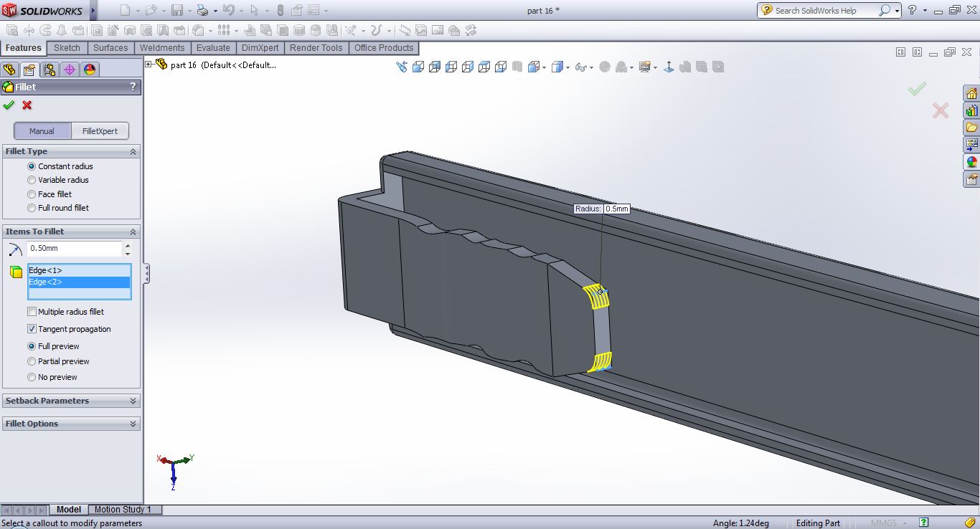Enable the Multiple radius fillet checkbox
The width and height of the screenshot is (980, 529).
(x=32, y=312)
